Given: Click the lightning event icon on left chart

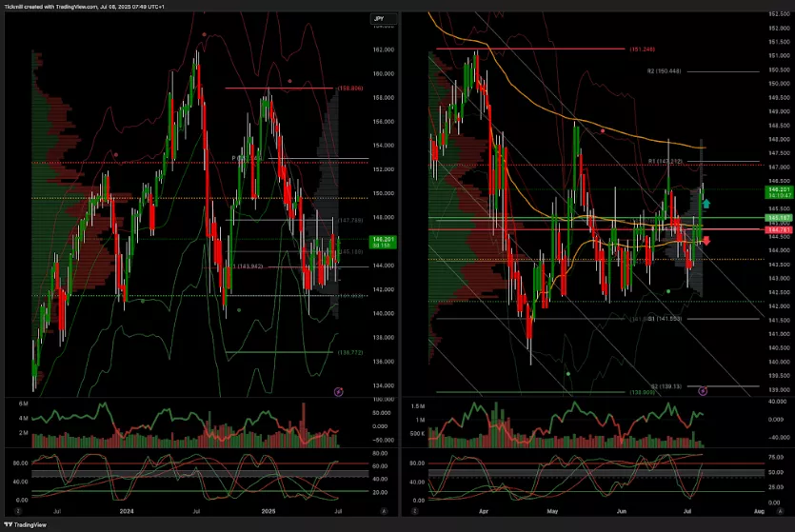Looking at the screenshot, I should (x=338, y=391).
